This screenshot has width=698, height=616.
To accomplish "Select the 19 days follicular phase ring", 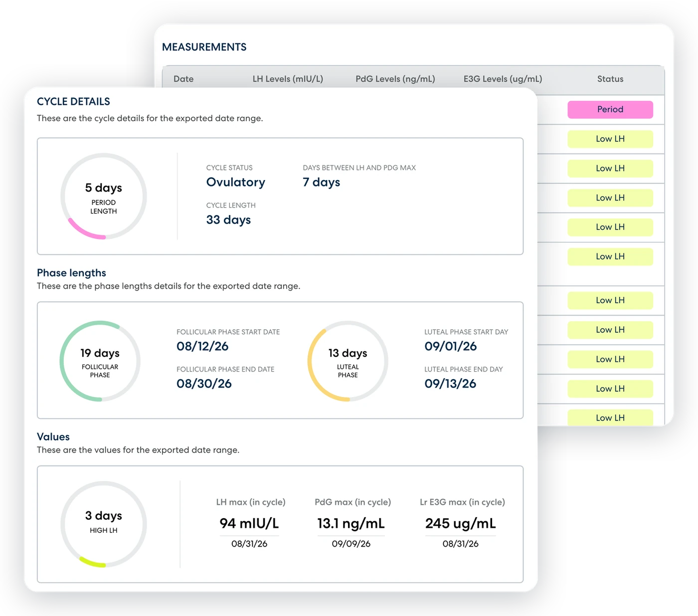I will tap(100, 361).
